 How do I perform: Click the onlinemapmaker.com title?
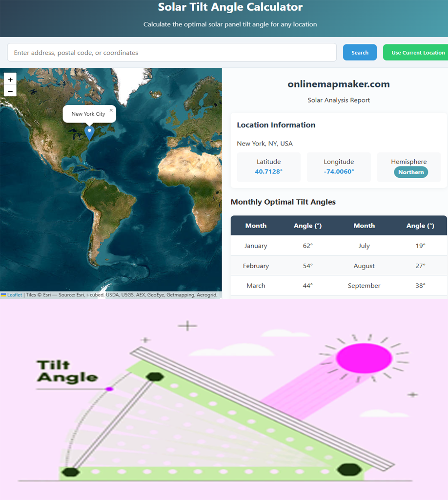pyautogui.click(x=339, y=84)
